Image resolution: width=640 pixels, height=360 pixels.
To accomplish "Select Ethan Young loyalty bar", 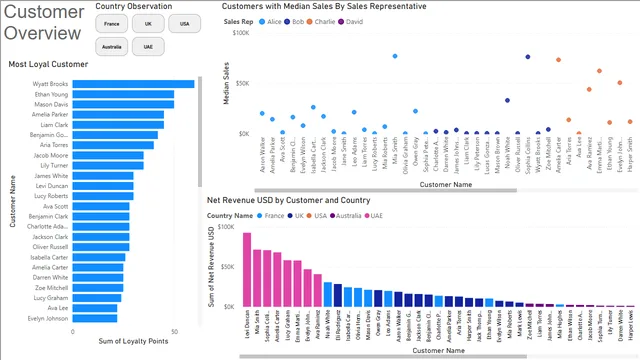I will click(x=123, y=94).
